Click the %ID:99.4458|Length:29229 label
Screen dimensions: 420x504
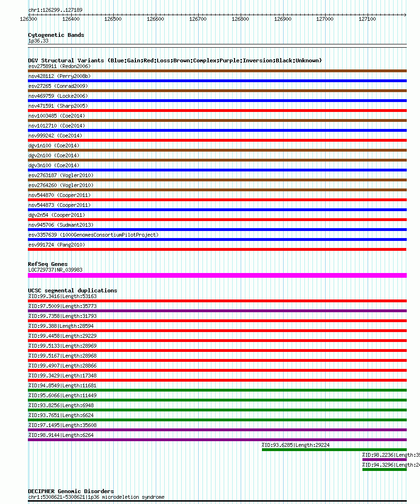pos(62,336)
